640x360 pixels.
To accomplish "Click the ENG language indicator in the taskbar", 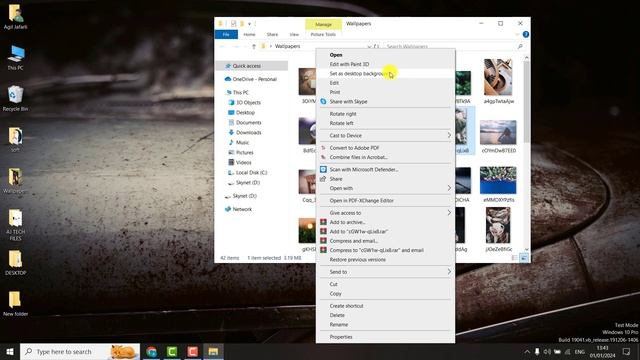I will [580, 351].
